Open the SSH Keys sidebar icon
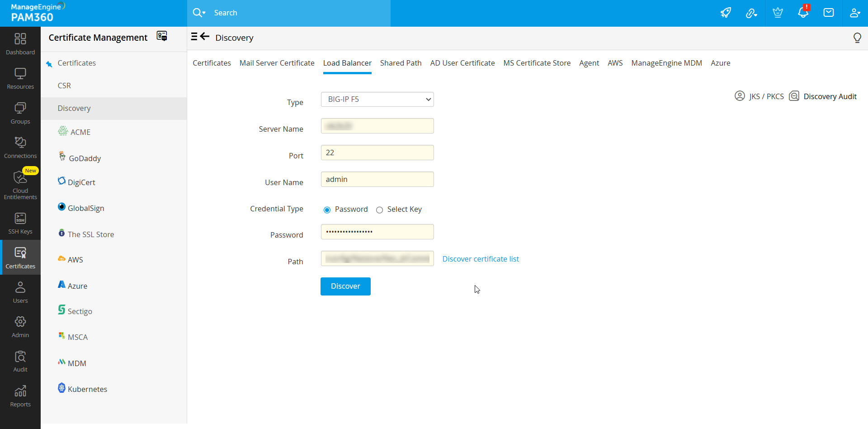The height and width of the screenshot is (429, 868). 20,224
